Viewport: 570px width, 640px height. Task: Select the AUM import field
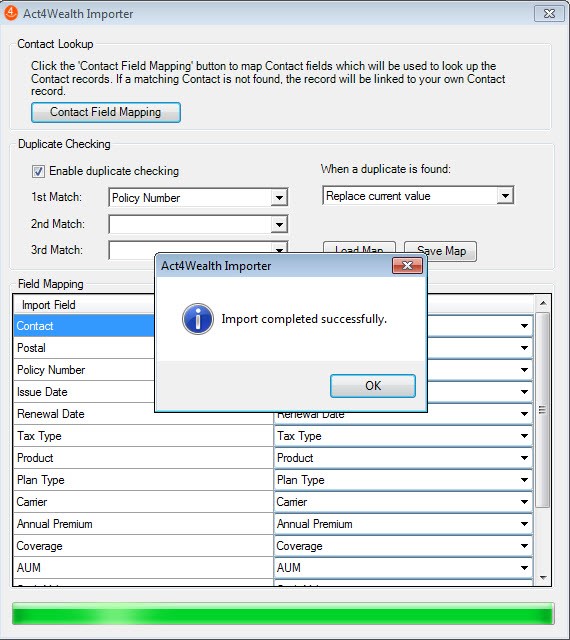[143, 568]
